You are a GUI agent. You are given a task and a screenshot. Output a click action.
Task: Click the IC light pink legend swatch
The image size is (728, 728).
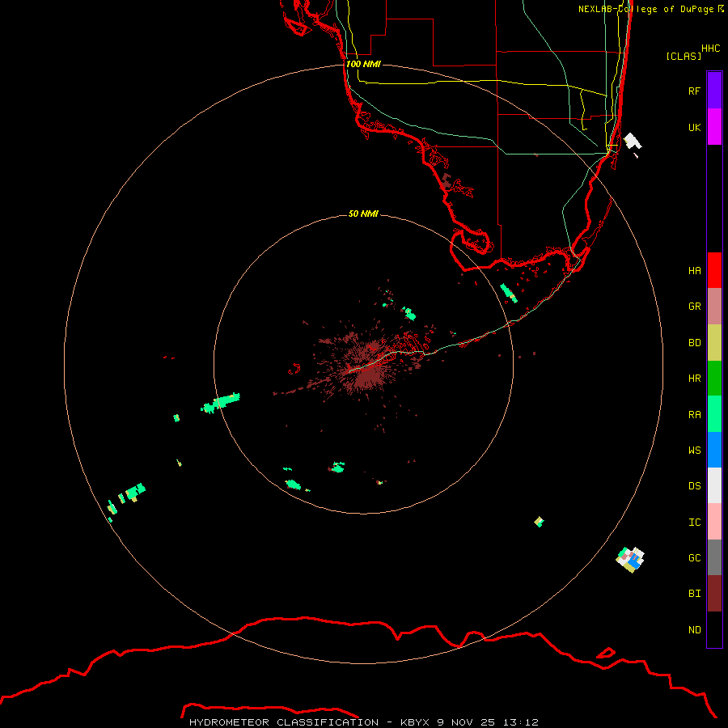714,522
